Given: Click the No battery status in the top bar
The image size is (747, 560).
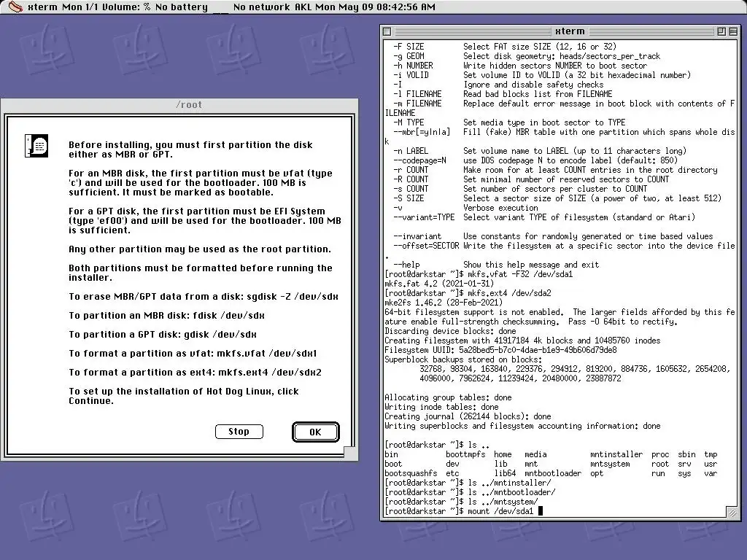Looking at the screenshot, I should click(x=182, y=7).
